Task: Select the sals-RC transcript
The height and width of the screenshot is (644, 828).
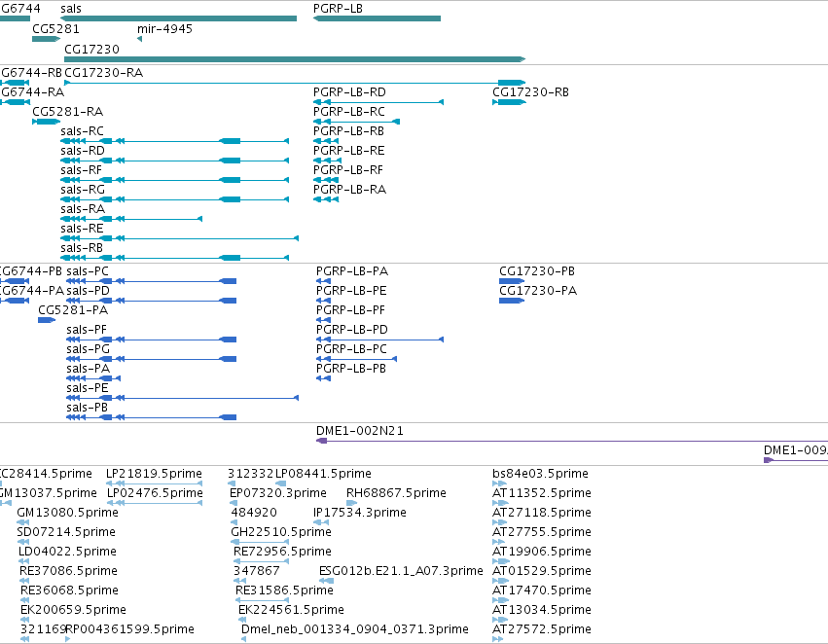Action: 175,141
